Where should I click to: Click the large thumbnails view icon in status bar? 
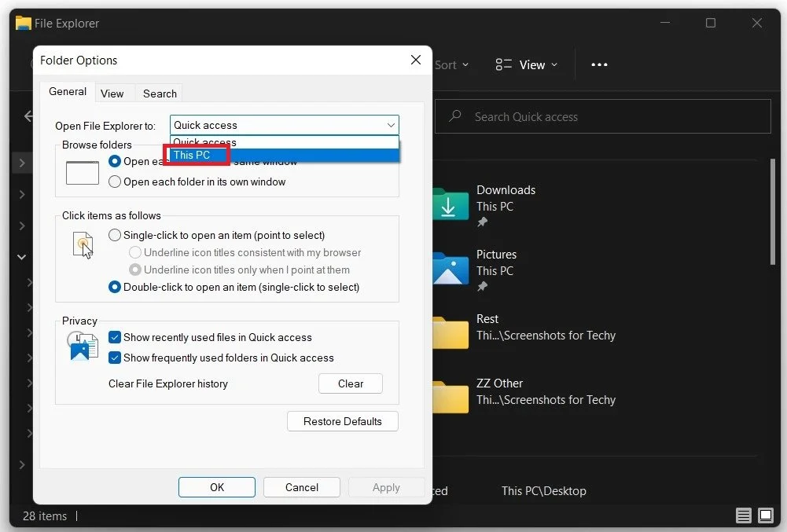coord(765,515)
